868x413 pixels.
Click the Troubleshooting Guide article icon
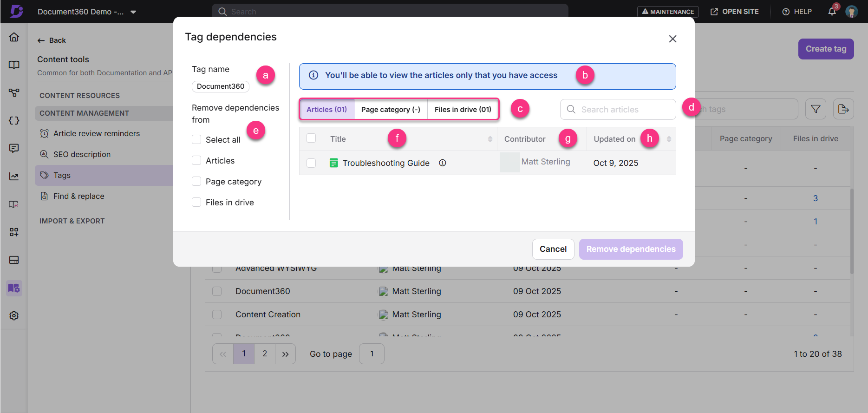coord(333,163)
